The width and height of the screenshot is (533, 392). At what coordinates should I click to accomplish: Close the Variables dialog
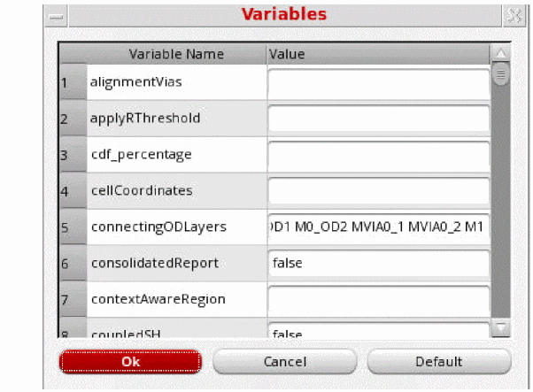click(x=514, y=16)
